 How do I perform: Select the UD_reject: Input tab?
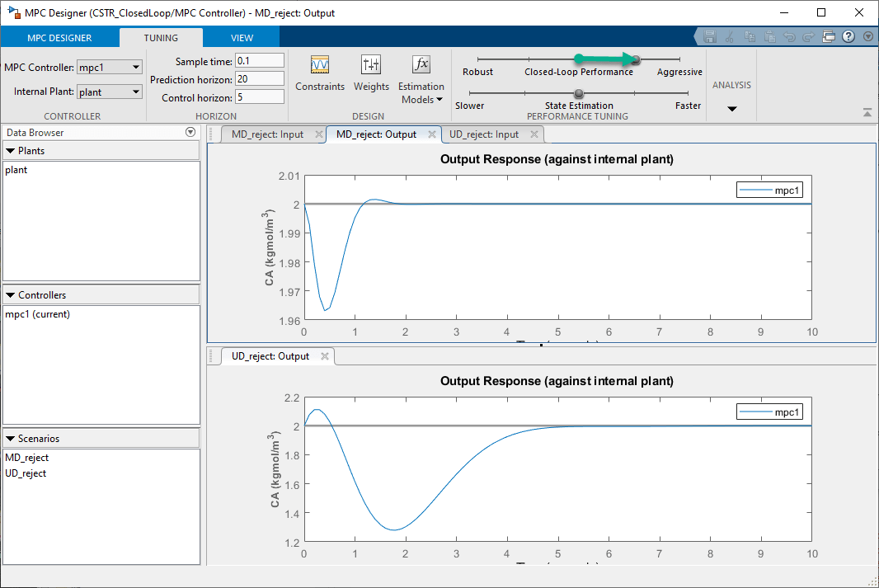pos(484,134)
